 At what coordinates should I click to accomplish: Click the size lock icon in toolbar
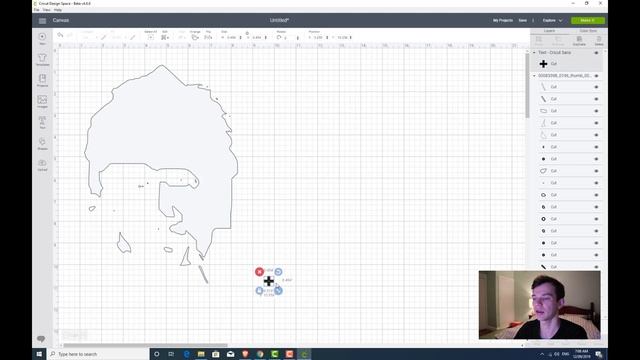point(247,33)
